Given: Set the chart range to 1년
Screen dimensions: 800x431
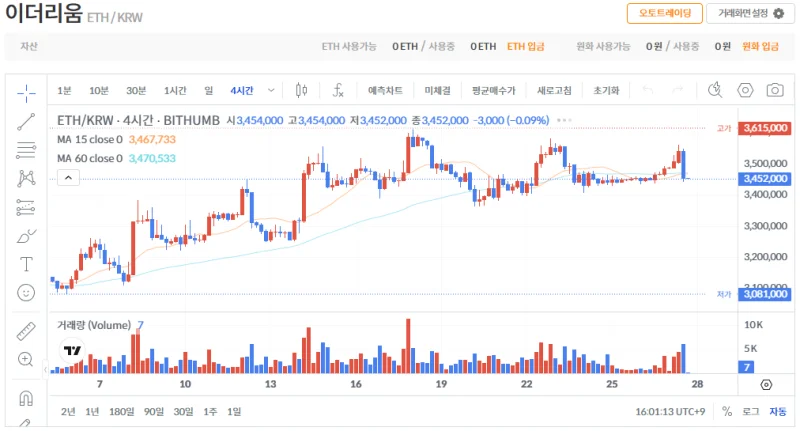Looking at the screenshot, I should (x=92, y=412).
